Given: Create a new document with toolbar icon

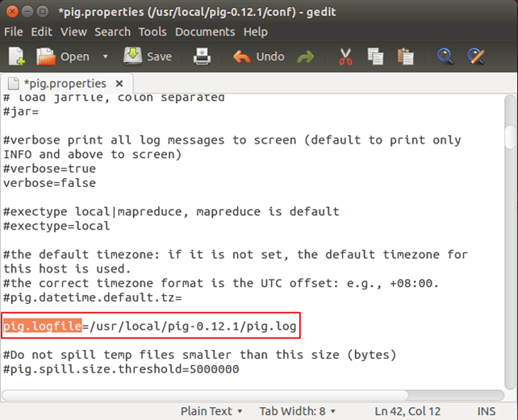Looking at the screenshot, I should [x=17, y=56].
